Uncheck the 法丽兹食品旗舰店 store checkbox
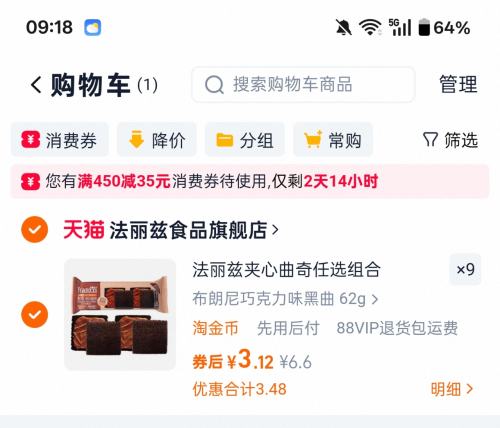 35,229
